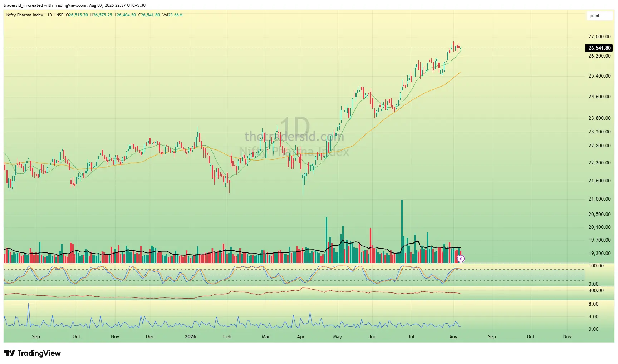Click the 2026 year label on time axis
Image resolution: width=618 pixels, height=364 pixels.
(x=190, y=336)
